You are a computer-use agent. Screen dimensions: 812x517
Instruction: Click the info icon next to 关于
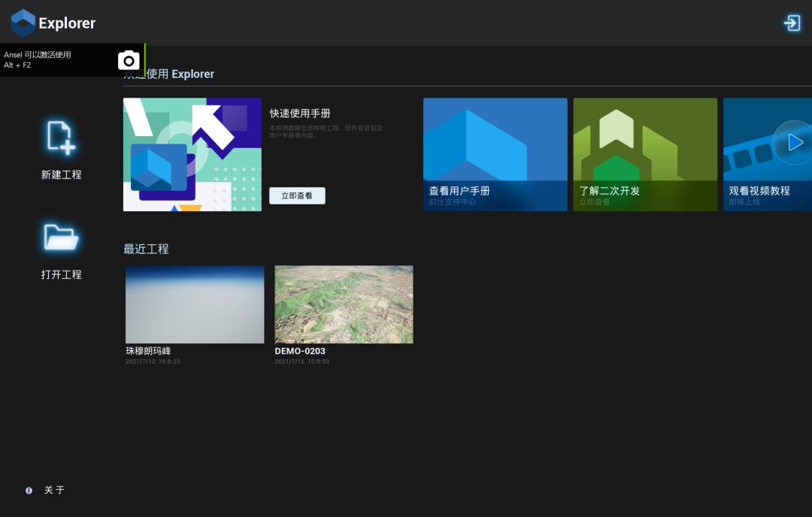click(x=29, y=490)
